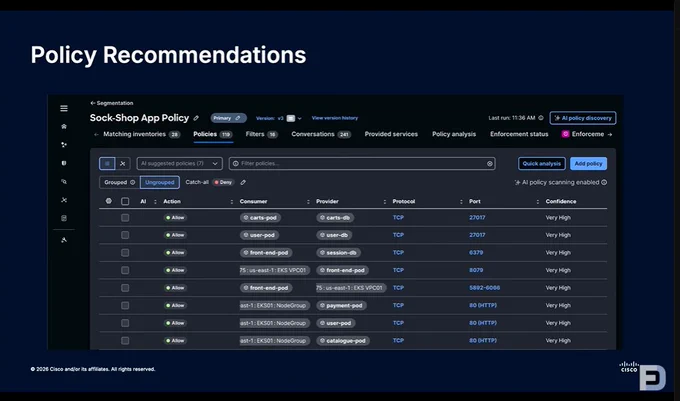Viewport: 680px width, 401px height.
Task: Open the table settings gear icon
Action: [108, 201]
